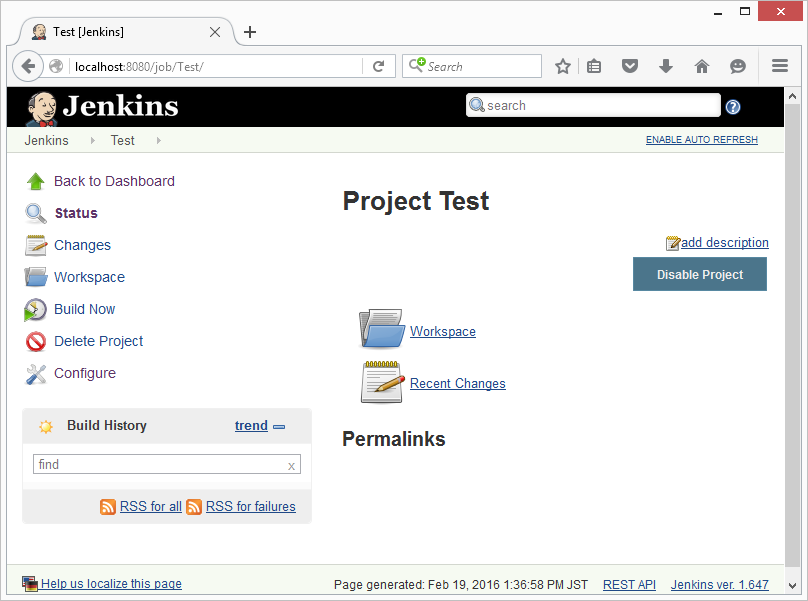Click the sun build status icon
Screen dimensions: 808x601
point(46,426)
